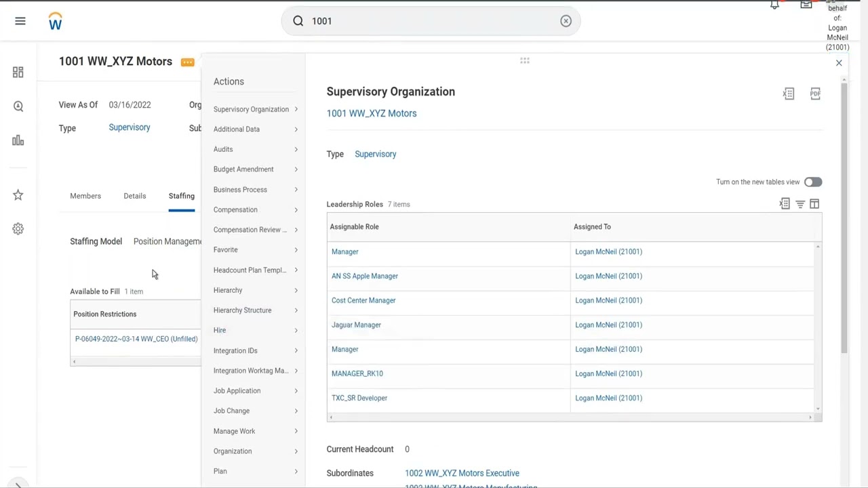
Task: Open 1002 WW_XYZ Motors Executive subordinate link
Action: coord(462,473)
